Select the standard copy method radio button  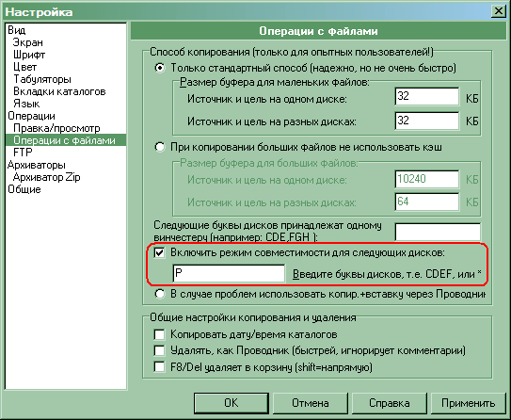[x=160, y=68]
